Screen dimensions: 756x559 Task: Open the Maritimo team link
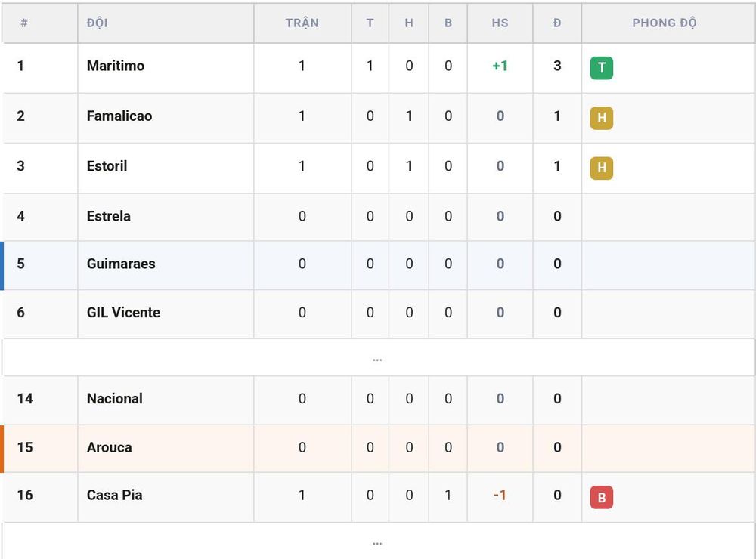[x=115, y=66]
